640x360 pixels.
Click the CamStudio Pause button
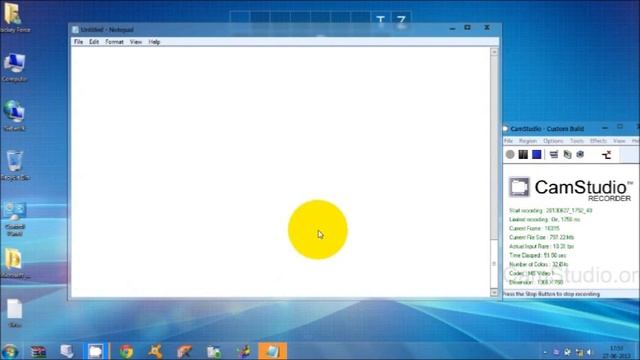click(523, 155)
